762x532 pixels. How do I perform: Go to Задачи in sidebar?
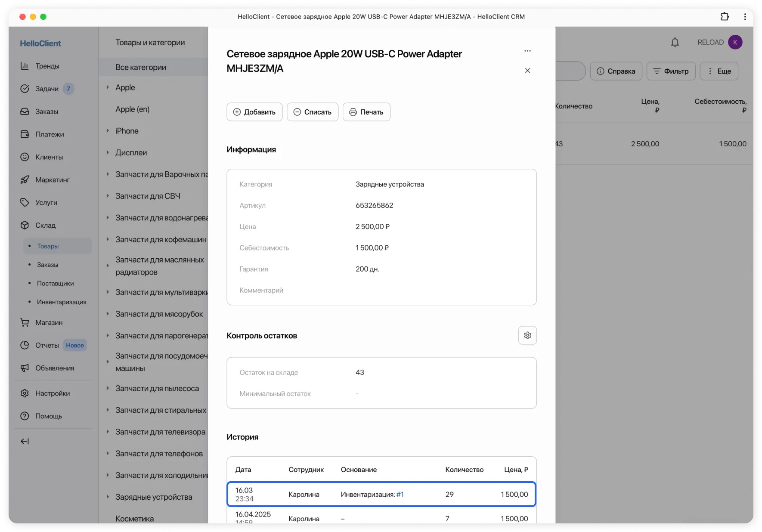click(46, 89)
